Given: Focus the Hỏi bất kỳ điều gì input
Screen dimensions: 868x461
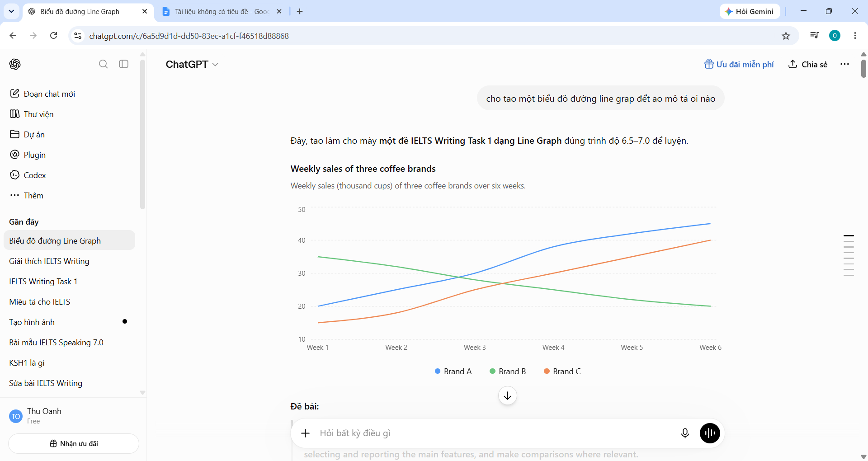Looking at the screenshot, I should [493, 433].
